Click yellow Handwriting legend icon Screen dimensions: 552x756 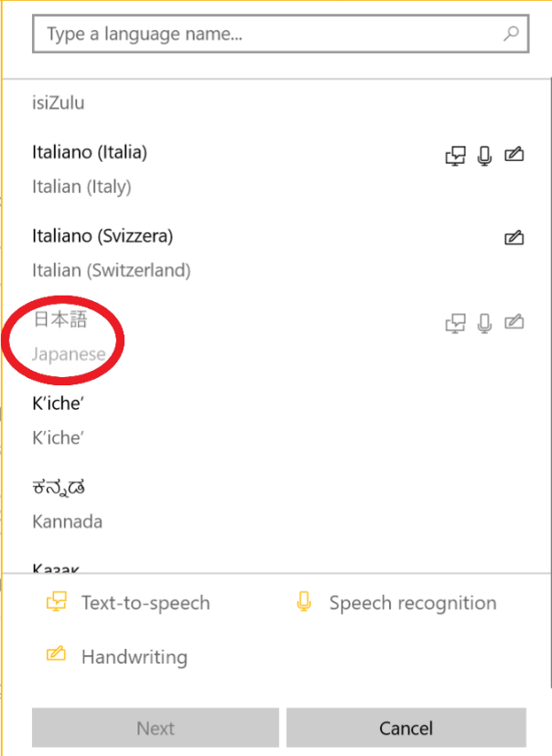56,653
